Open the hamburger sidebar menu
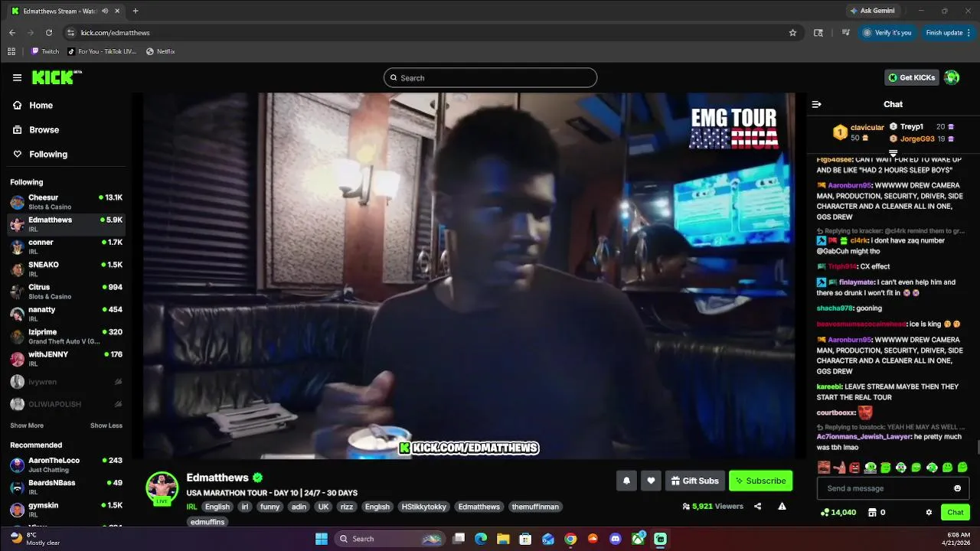 (x=17, y=77)
